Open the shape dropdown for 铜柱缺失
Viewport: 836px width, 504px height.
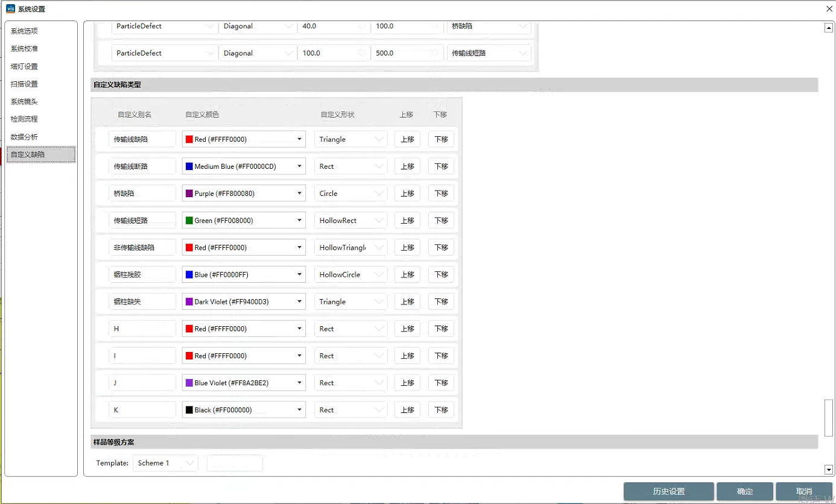pos(351,301)
